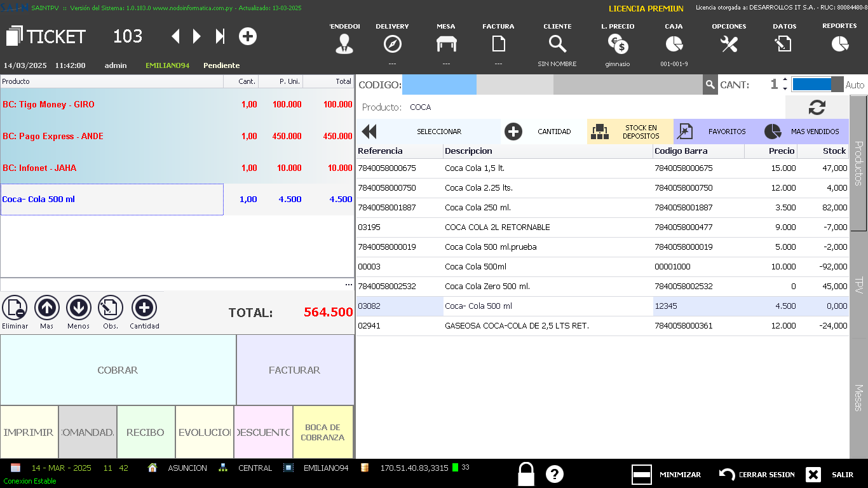Open BOCA DE COBRANZA
This screenshot has height=488, width=868.
click(323, 432)
